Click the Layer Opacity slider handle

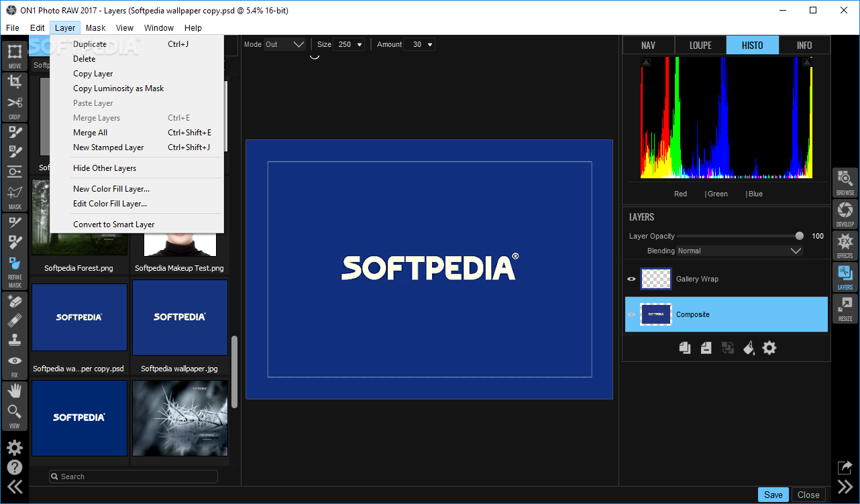(x=799, y=236)
